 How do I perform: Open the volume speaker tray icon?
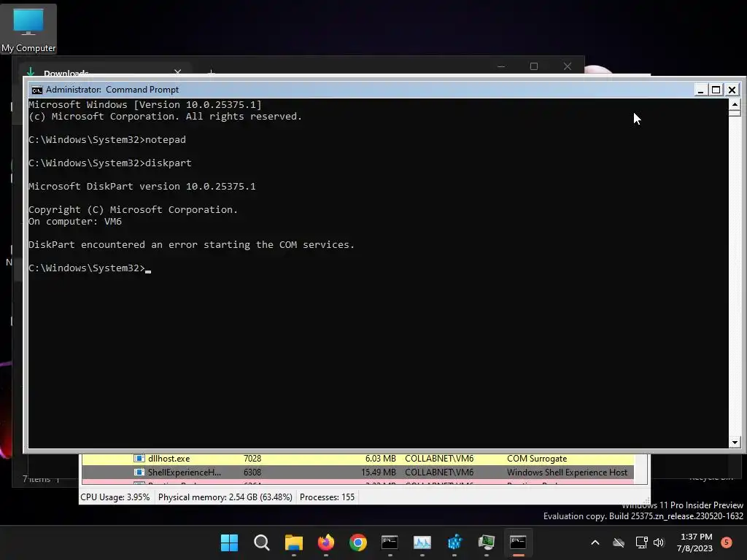(x=659, y=542)
